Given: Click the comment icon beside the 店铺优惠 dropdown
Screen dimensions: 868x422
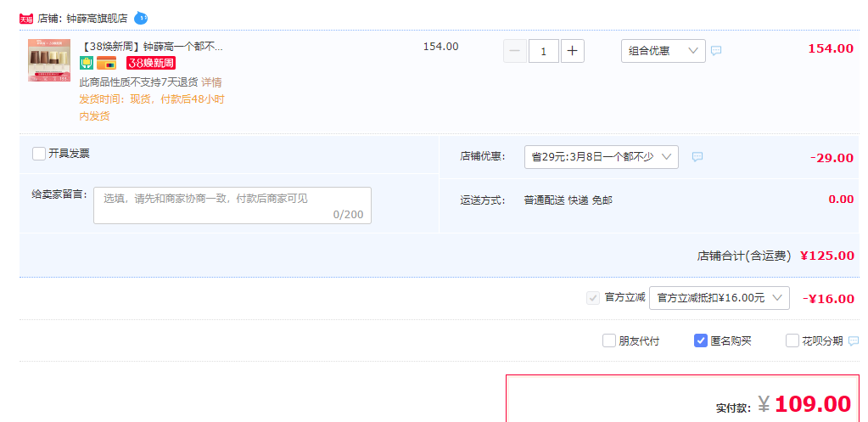Looking at the screenshot, I should click(x=697, y=157).
